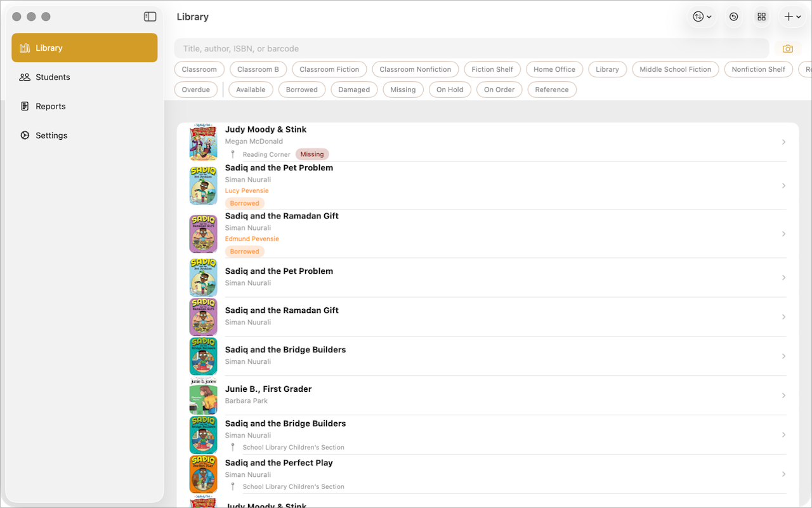Click the pin icon beside Reading Corner
Screen dimensions: 812x508
coord(233,154)
